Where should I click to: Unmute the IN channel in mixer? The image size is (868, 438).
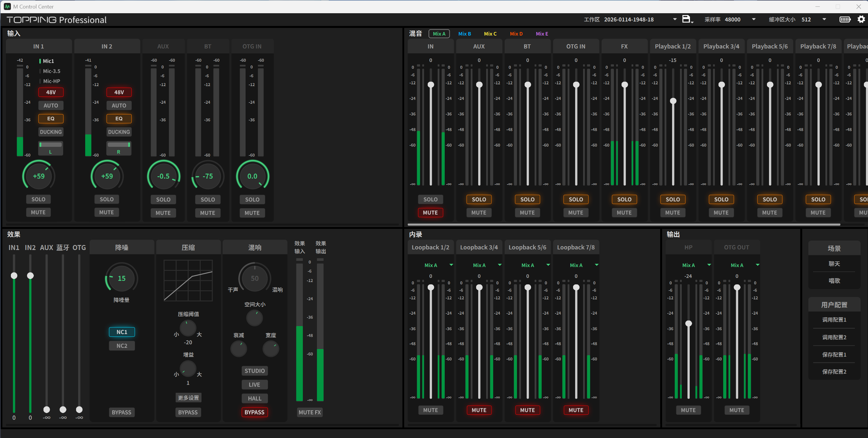[430, 213]
